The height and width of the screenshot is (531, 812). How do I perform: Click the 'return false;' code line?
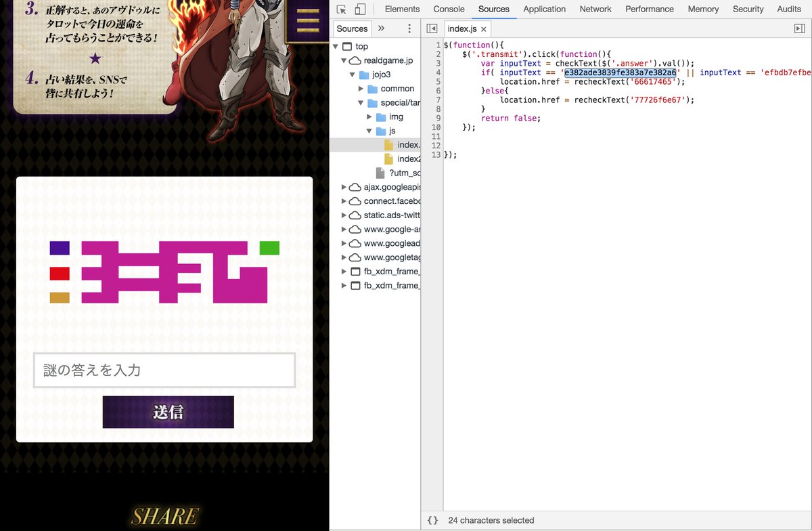[511, 118]
